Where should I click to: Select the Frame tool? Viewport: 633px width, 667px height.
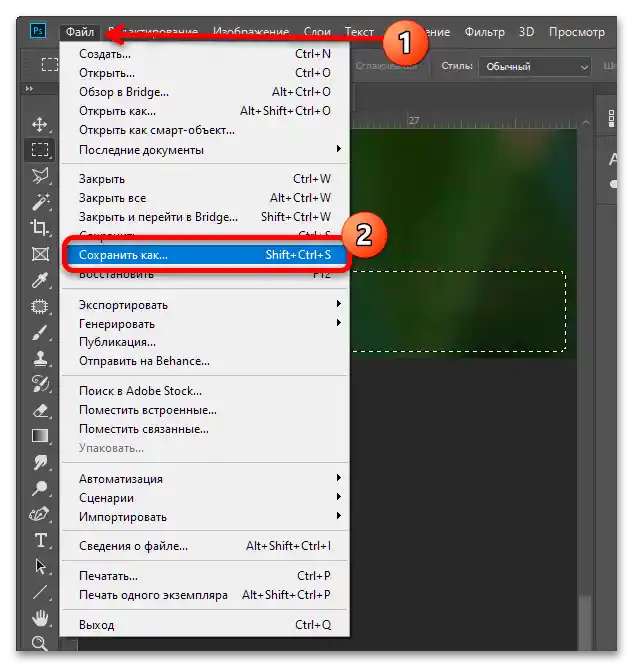[x=40, y=254]
